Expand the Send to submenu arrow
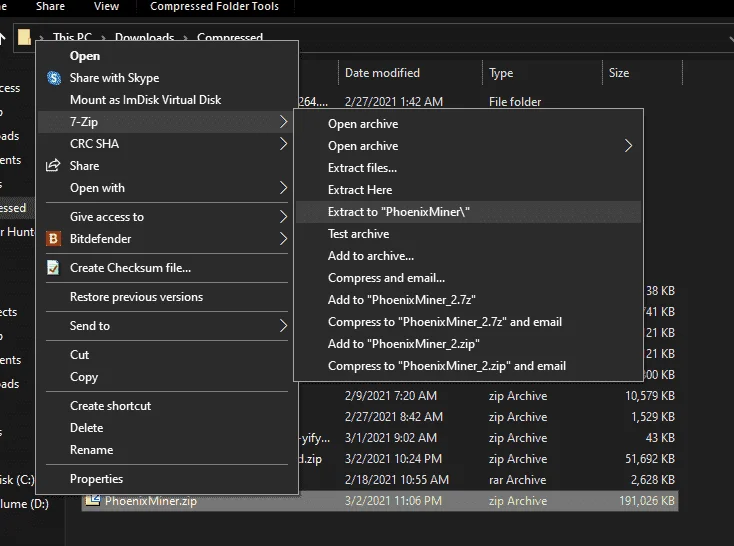This screenshot has height=546, width=734. click(283, 325)
